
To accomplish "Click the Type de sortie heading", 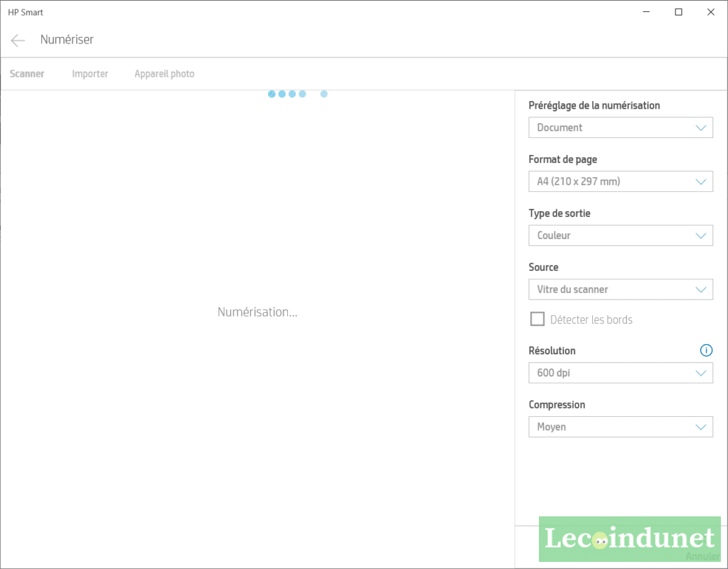I will point(560,213).
